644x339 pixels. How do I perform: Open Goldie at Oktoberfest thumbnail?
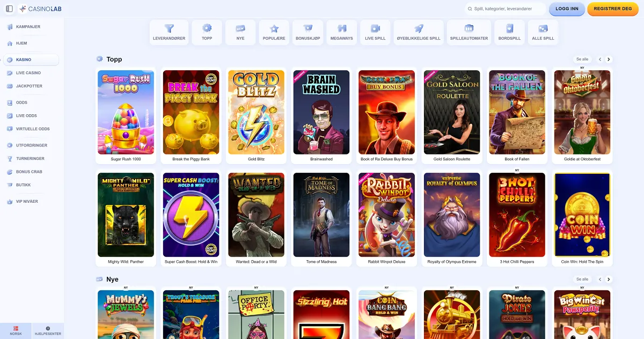582,112
